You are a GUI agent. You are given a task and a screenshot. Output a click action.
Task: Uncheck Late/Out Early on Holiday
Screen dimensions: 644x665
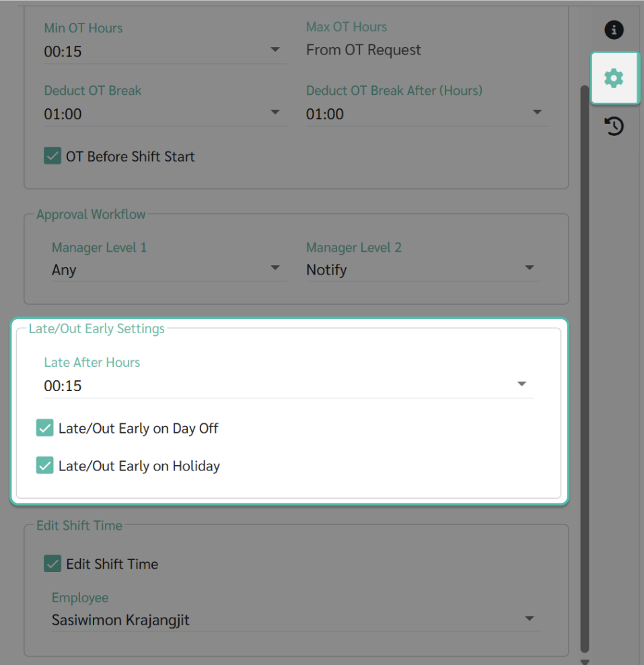coord(45,465)
